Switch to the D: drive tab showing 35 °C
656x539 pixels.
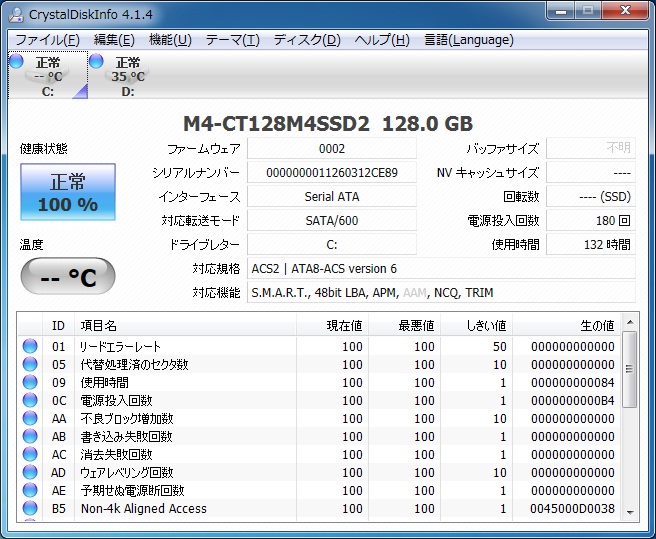128,75
